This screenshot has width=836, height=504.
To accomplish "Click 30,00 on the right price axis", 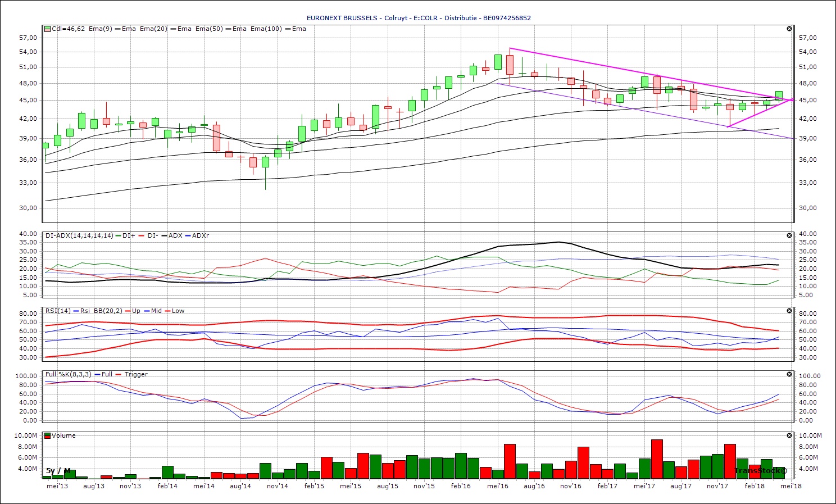I will [808, 208].
